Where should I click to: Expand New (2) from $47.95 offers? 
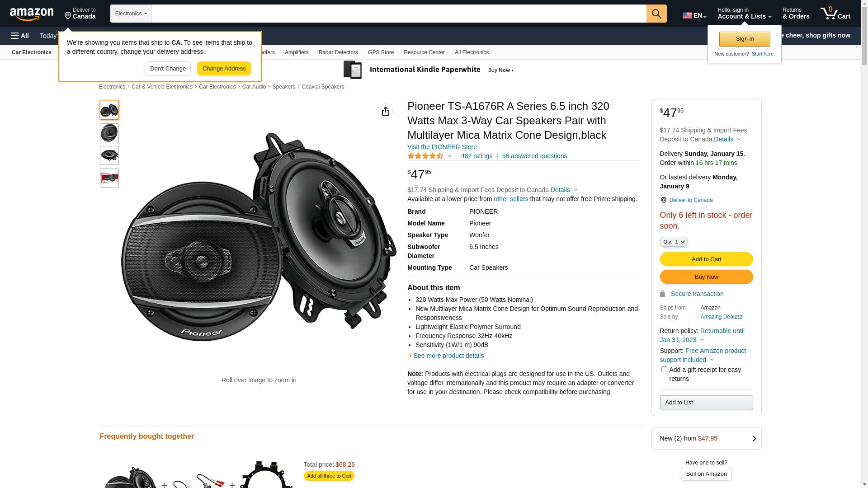[706, 438]
